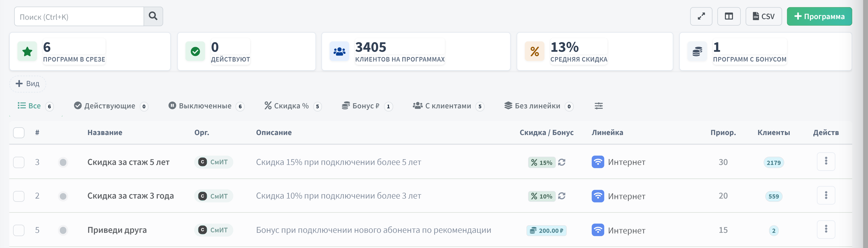Image resolution: width=868 pixels, height=248 pixels.
Task: Check the box for Приведи друга row
Action: coord(19,230)
